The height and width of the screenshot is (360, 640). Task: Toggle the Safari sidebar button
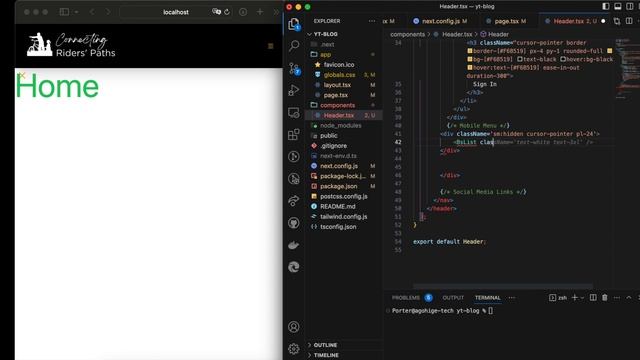64,12
